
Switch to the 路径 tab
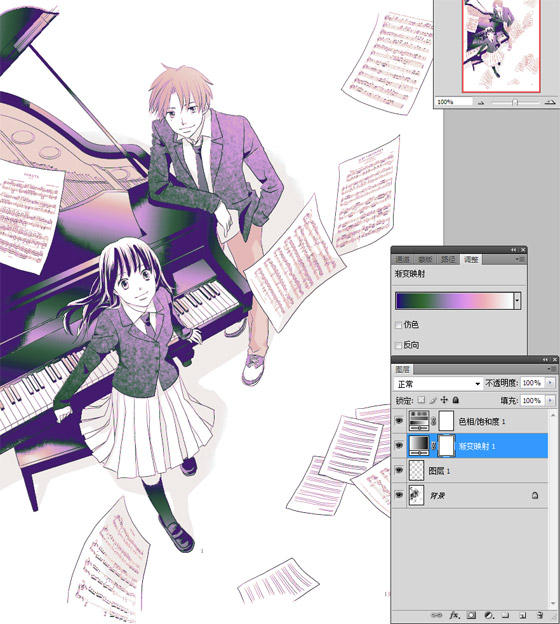tap(448, 259)
